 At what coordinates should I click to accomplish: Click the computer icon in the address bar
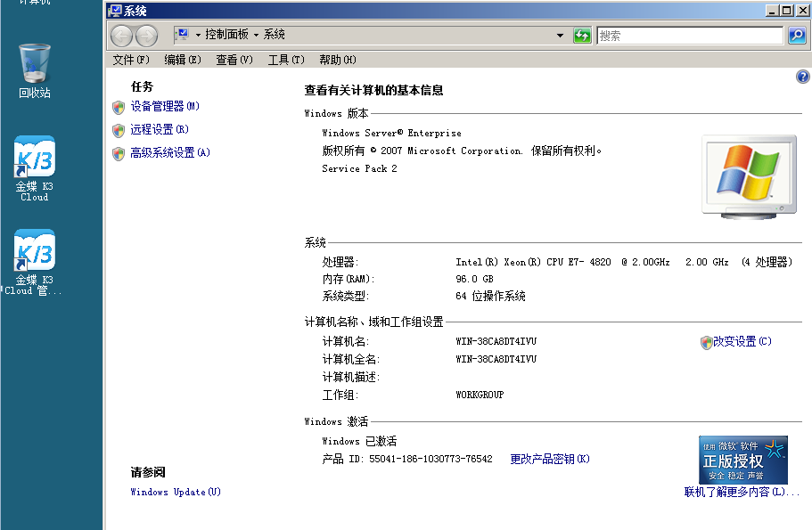pos(183,35)
